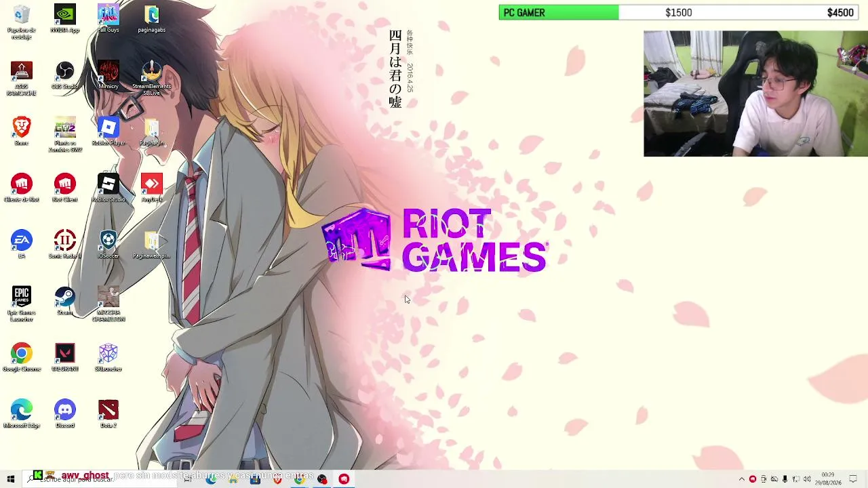
Task: Launch Roblox Studio from the desktop
Action: point(108,188)
